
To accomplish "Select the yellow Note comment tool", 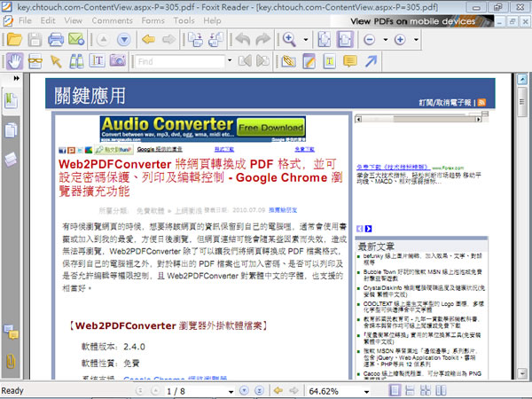I will pos(350,61).
